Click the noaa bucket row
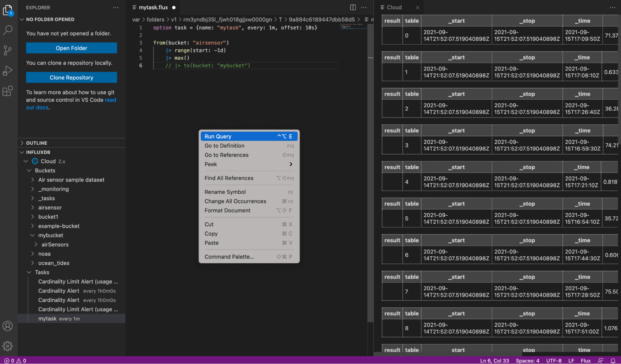This screenshot has height=364, width=621. click(72, 254)
